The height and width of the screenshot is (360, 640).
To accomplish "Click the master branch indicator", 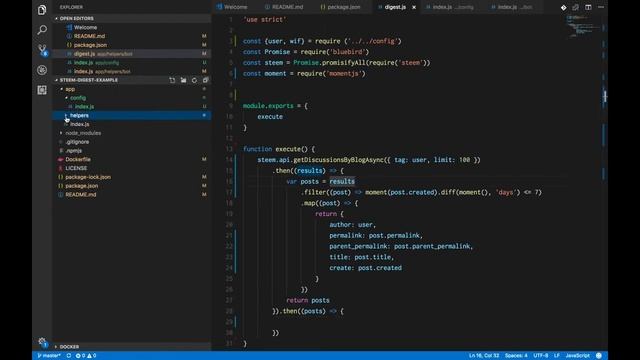I will (x=49, y=356).
